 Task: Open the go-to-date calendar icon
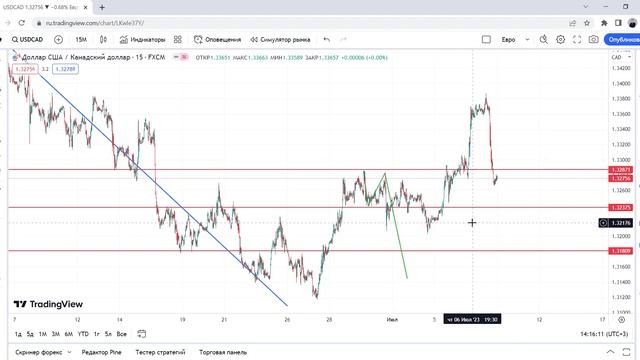[x=142, y=334]
